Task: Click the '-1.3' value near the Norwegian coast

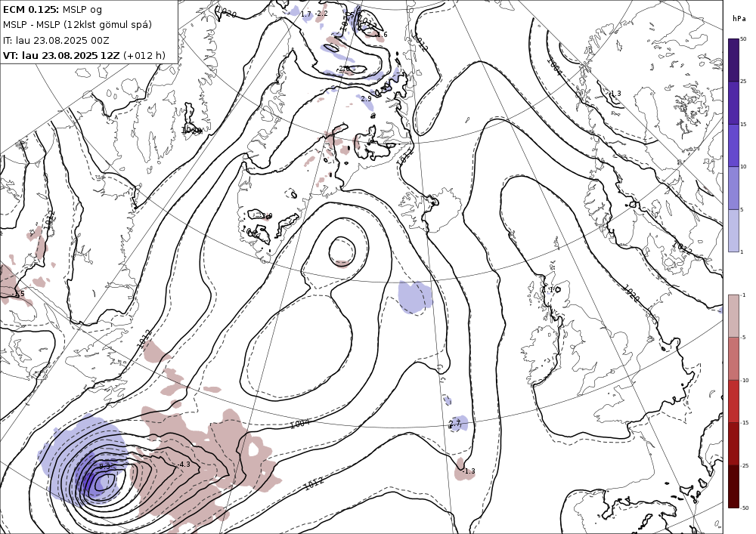Action: coord(614,94)
